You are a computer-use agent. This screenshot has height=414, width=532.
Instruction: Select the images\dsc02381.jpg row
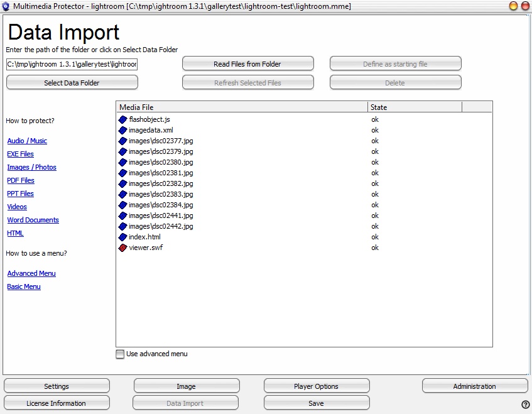coord(161,173)
